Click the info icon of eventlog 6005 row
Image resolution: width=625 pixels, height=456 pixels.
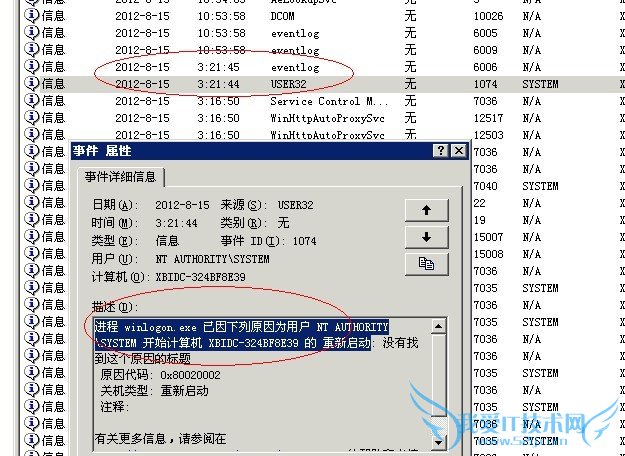point(31,32)
